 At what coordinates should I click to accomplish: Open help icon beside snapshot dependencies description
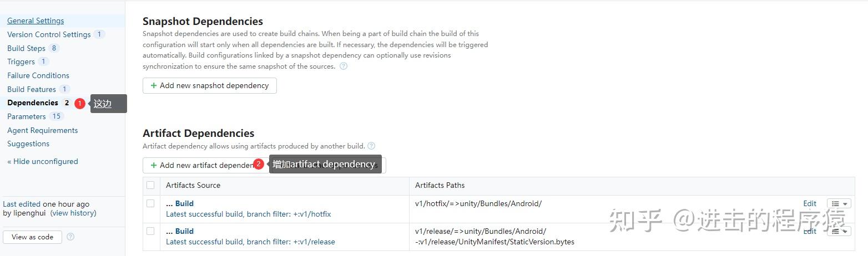344,66
